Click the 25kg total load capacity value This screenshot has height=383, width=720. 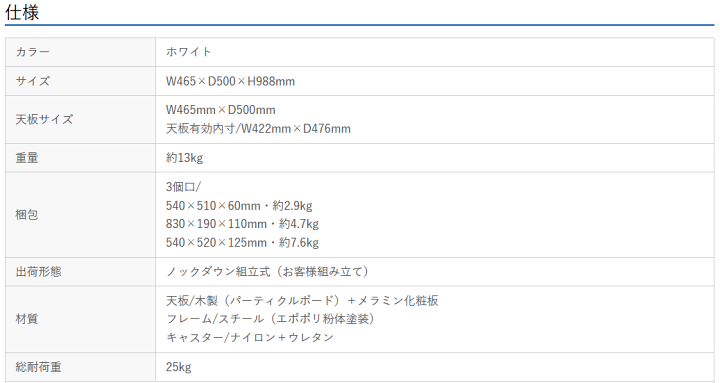(x=179, y=367)
